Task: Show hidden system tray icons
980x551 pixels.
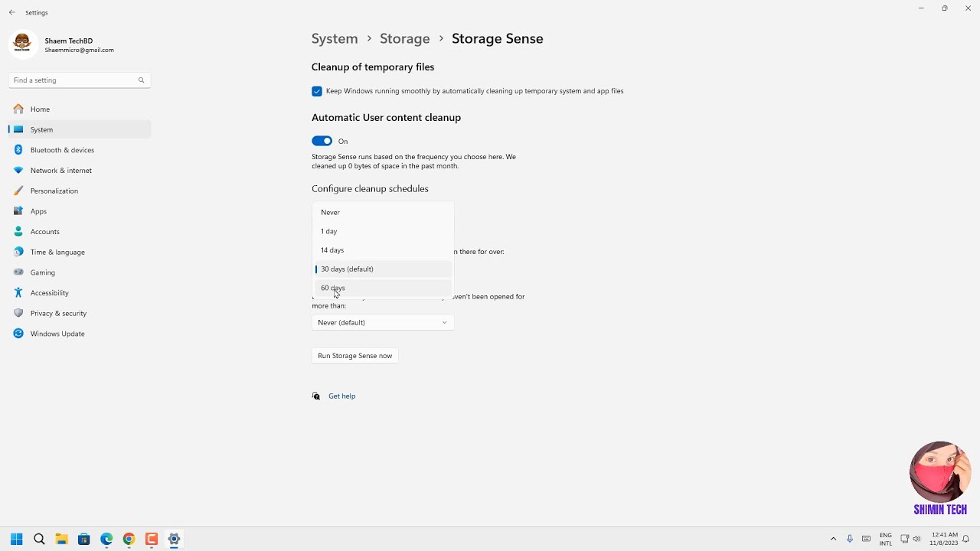Action: point(833,539)
